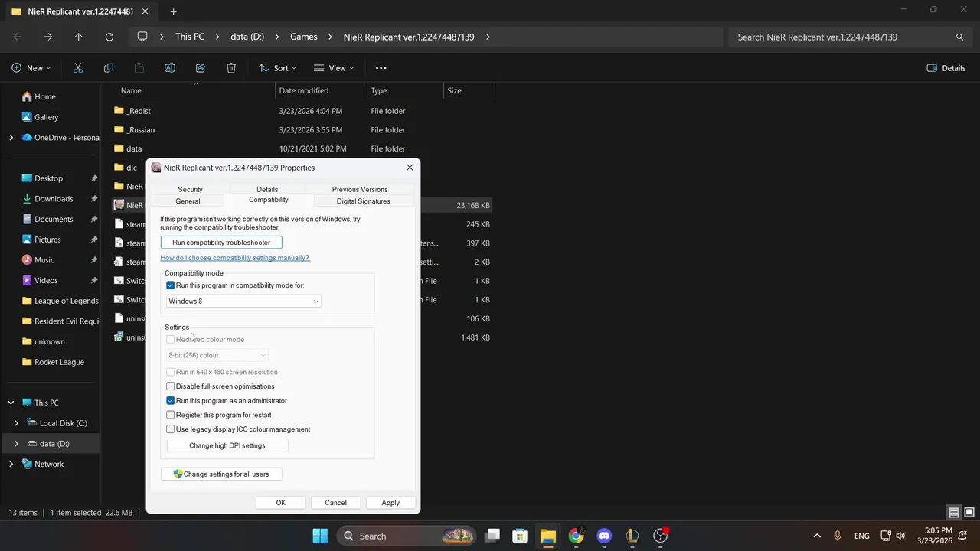Image resolution: width=980 pixels, height=551 pixels.
Task: Click the Share icon in Explorer toolbar
Action: 201,68
